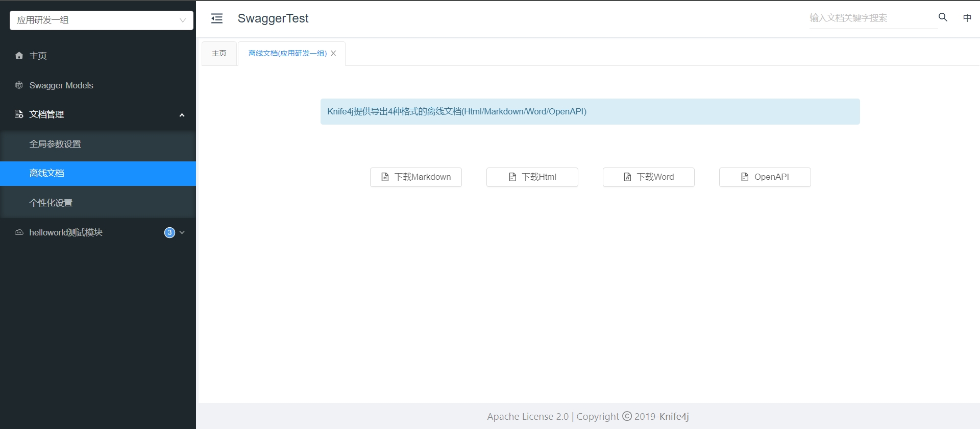Download the Markdown offline document
The width and height of the screenshot is (980, 429).
(x=415, y=177)
